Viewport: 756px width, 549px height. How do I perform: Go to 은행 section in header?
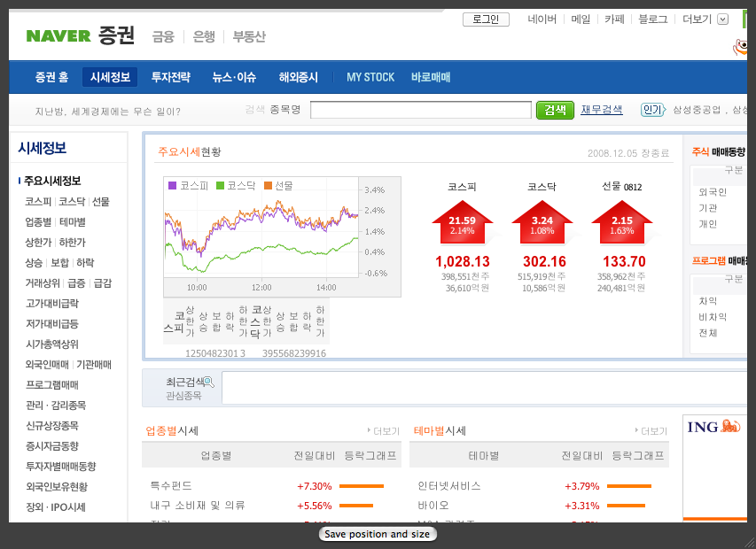point(204,36)
